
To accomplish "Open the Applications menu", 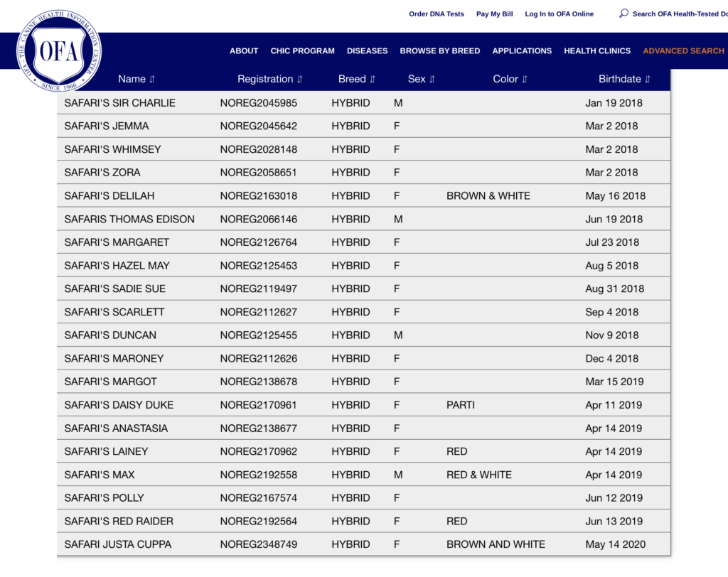I will click(x=522, y=51).
